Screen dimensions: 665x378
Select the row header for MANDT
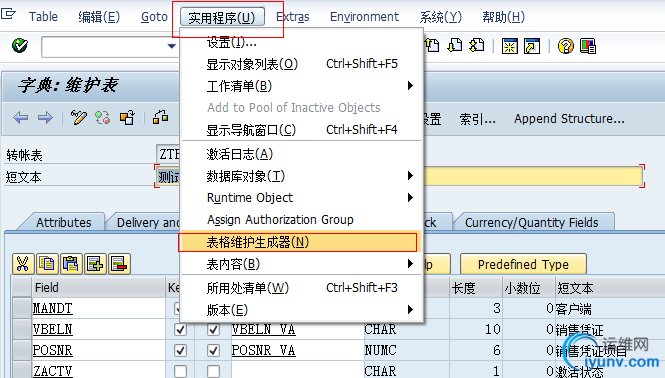point(22,308)
